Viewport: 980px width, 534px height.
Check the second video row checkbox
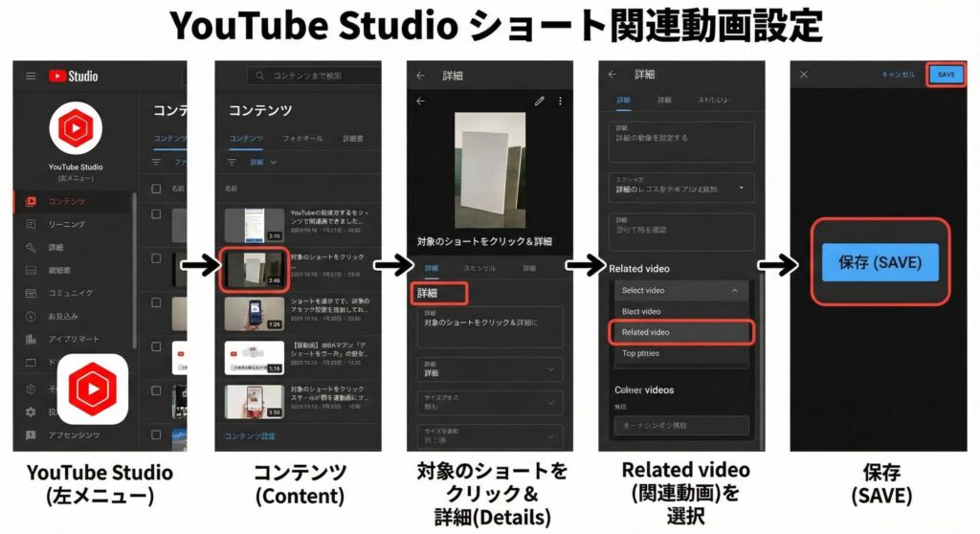pyautogui.click(x=156, y=258)
